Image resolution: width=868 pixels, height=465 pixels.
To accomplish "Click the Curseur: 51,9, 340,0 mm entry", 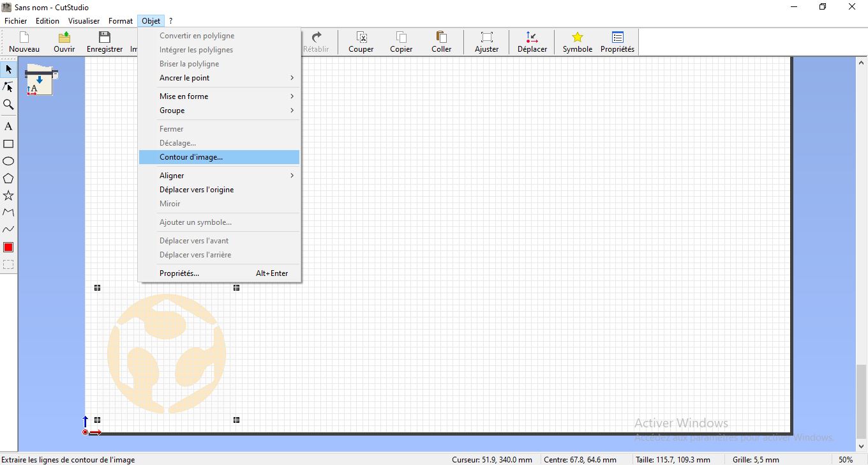I will click(492, 459).
